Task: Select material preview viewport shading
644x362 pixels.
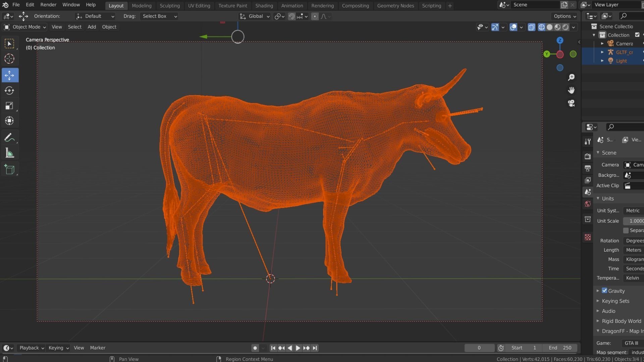Action: coord(557,27)
